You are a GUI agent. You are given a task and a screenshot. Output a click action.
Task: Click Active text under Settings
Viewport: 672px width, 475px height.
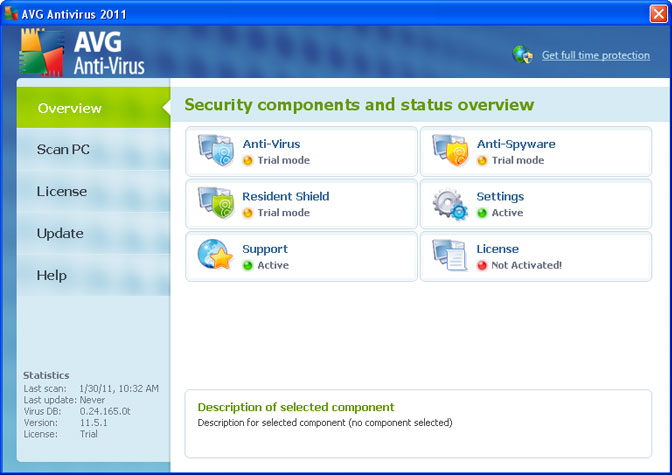point(507,213)
